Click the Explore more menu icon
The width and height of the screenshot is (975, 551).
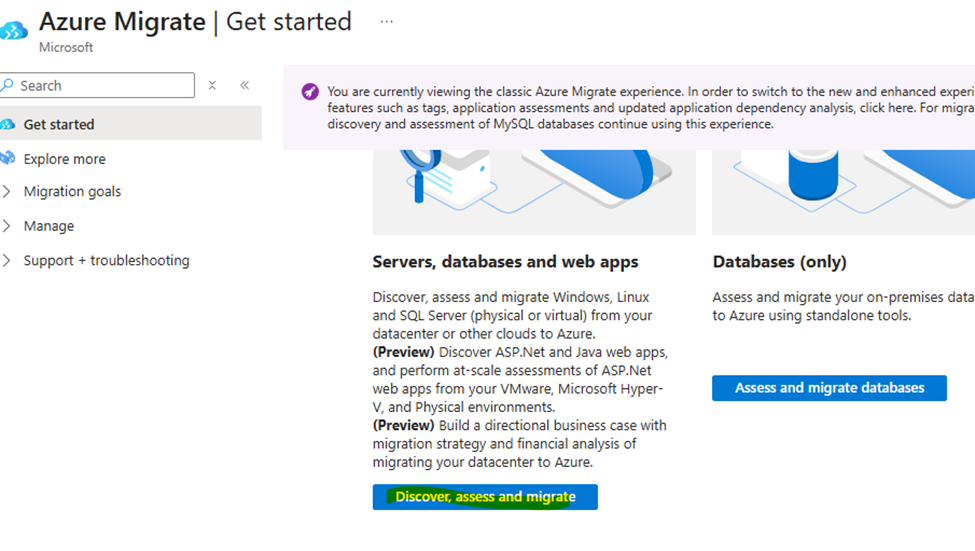point(7,158)
